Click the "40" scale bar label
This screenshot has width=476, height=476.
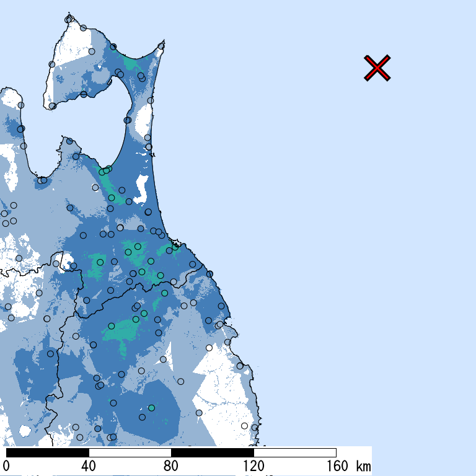coord(89,466)
